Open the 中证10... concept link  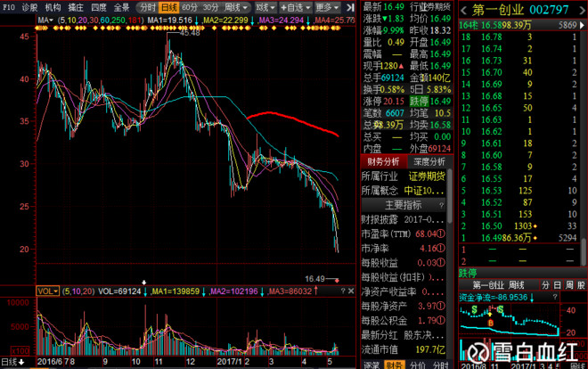pyautogui.click(x=424, y=191)
